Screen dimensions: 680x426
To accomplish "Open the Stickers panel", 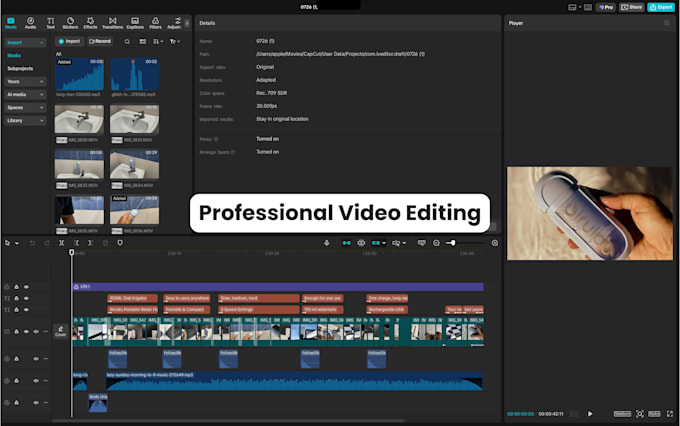I will [x=70, y=23].
